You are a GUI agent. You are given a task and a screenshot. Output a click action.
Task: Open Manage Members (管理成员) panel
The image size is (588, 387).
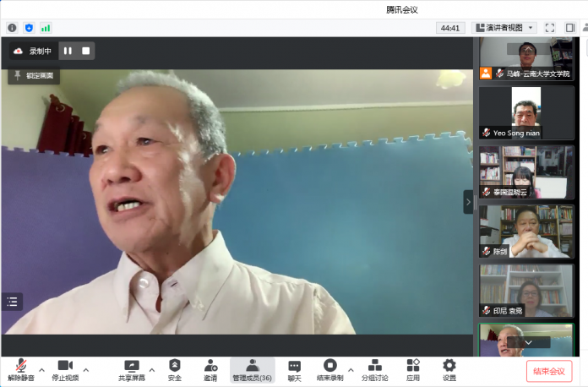click(x=253, y=369)
